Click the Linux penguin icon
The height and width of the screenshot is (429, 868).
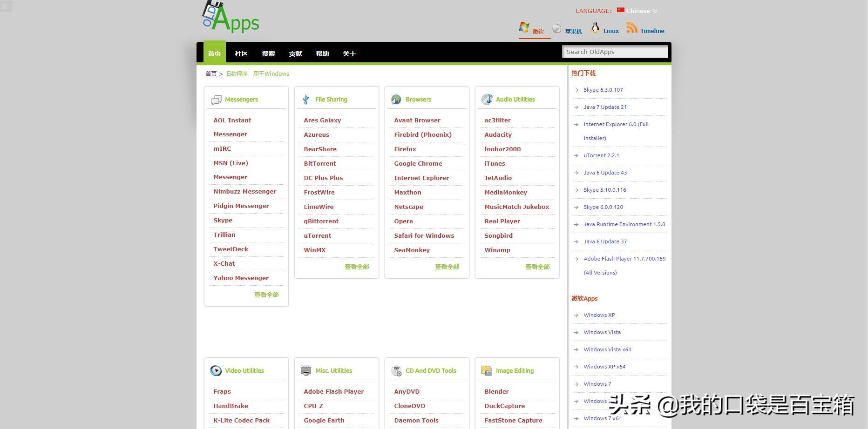(595, 28)
